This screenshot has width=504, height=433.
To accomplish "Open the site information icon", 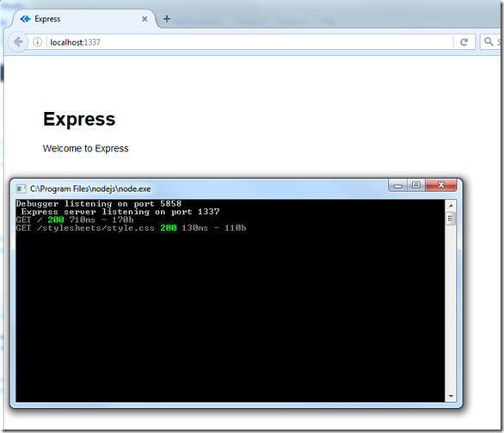I will pyautogui.click(x=37, y=42).
